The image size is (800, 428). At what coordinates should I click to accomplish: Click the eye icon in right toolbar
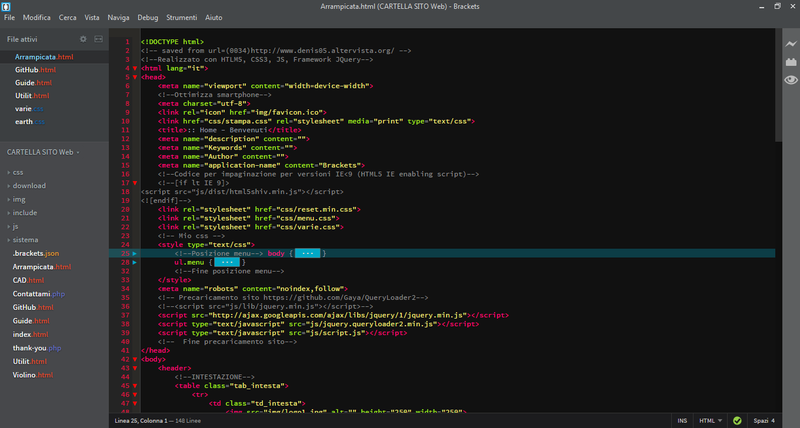click(790, 80)
